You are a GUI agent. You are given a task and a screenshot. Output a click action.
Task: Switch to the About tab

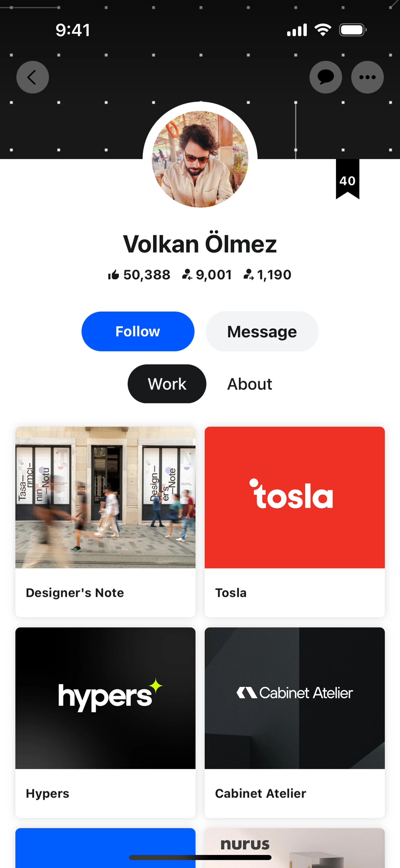tap(250, 384)
